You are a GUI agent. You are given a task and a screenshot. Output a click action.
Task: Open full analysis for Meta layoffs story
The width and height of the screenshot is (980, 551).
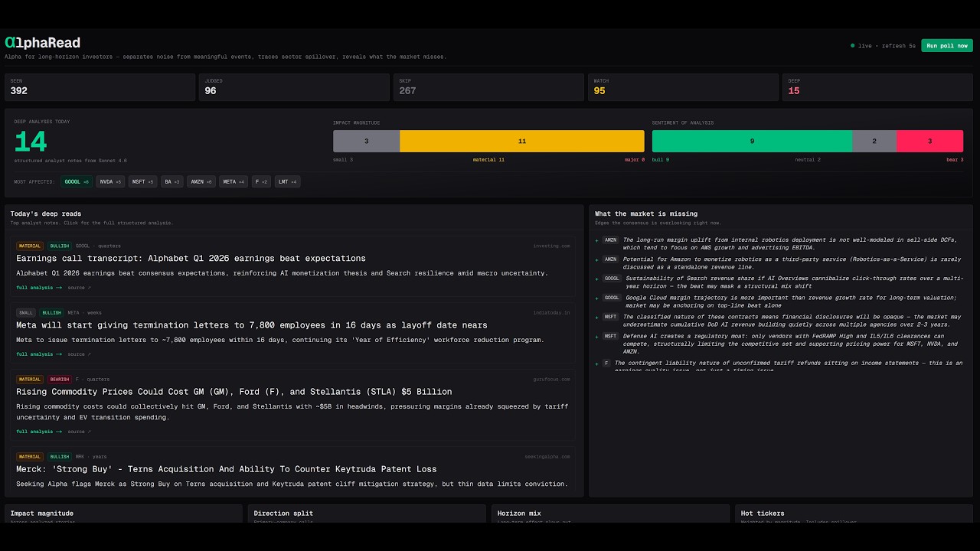[39, 354]
